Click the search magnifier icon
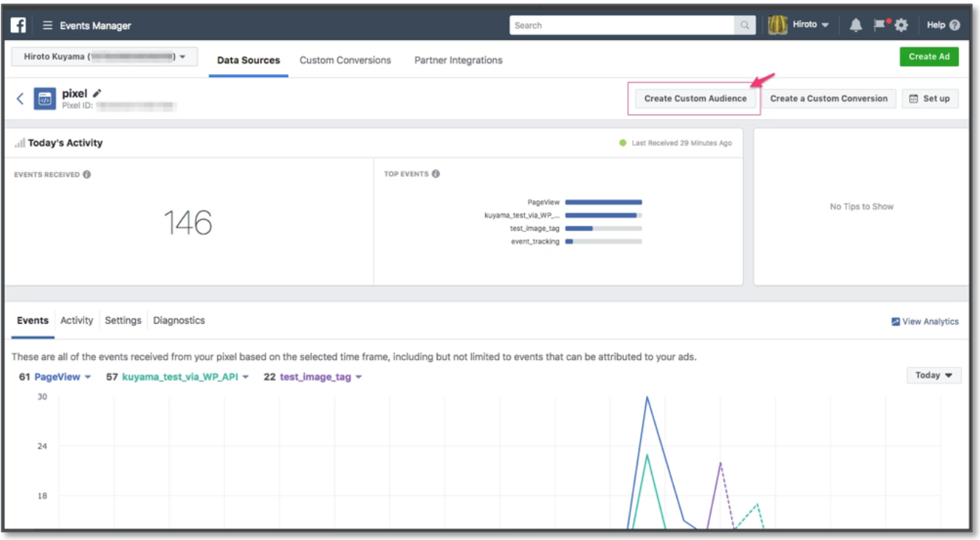 [745, 25]
